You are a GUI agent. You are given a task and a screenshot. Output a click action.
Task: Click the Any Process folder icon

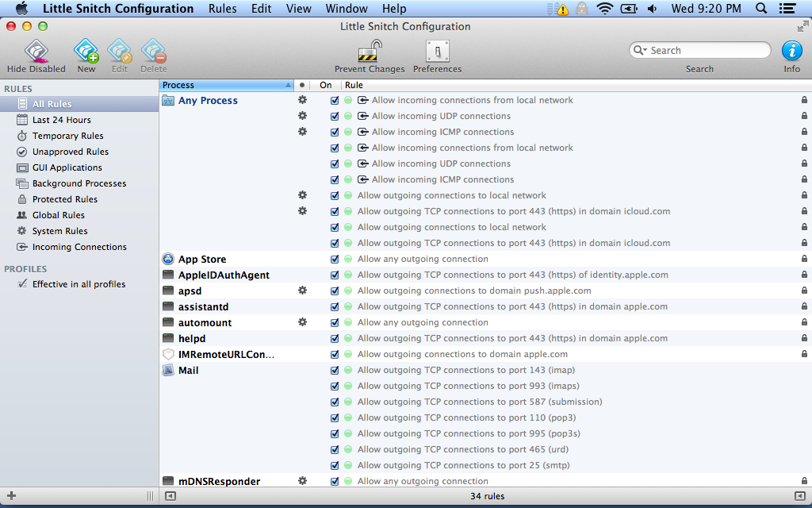click(x=168, y=100)
